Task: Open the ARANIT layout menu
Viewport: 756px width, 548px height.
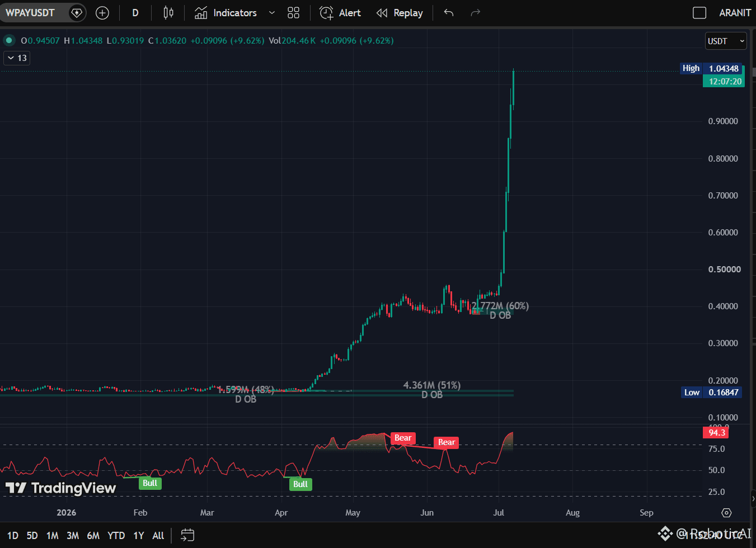Action: tap(735, 12)
